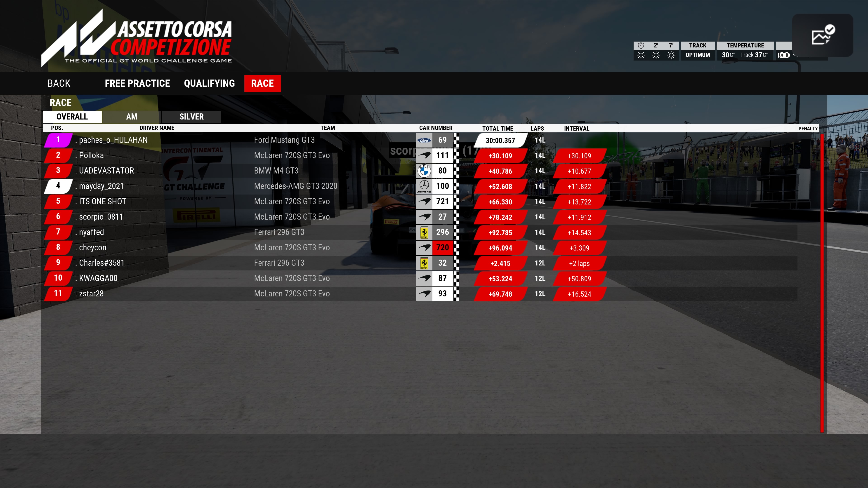Click the TRACK OPTIMUM status indicator
The height and width of the screenshot is (488, 868).
pyautogui.click(x=698, y=51)
